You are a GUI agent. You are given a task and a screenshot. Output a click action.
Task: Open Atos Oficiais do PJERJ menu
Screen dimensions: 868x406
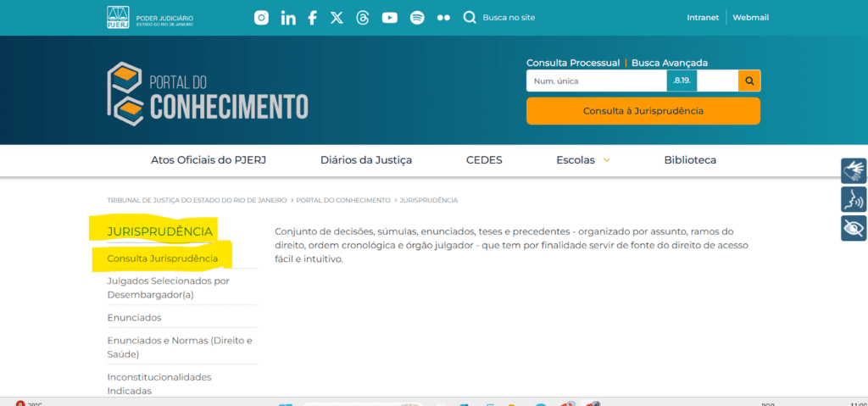point(208,160)
